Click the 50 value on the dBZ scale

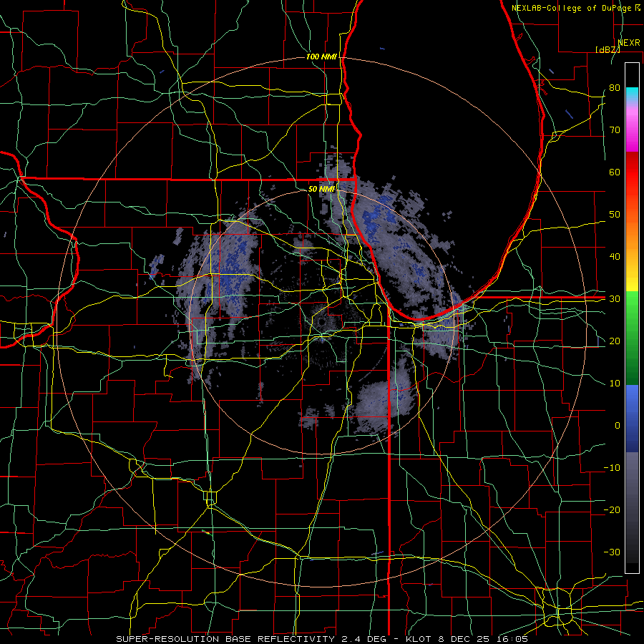615,215
